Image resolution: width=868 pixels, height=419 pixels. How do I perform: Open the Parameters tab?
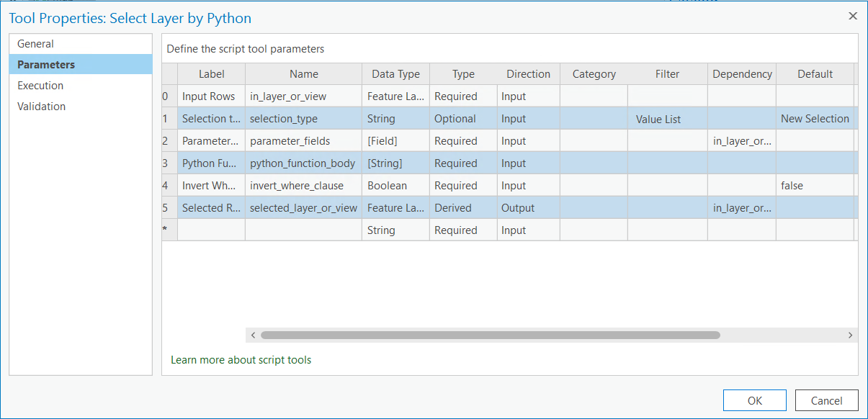click(46, 65)
